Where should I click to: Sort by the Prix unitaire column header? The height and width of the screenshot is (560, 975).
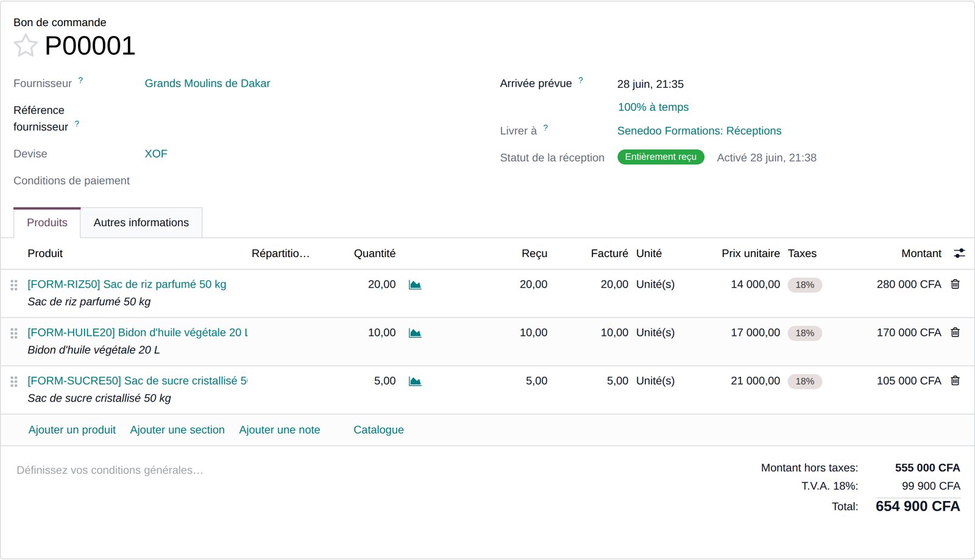tap(751, 253)
